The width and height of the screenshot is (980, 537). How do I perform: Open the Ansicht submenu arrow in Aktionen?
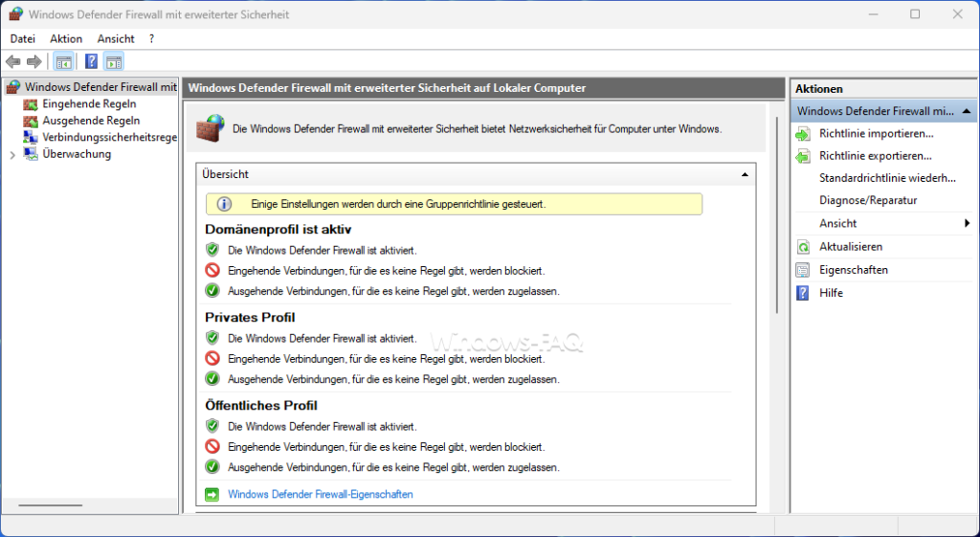tap(967, 223)
